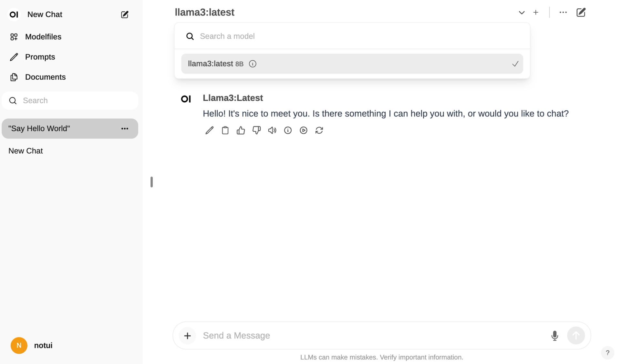Read the response aloud with speaker icon
The image size is (620, 364).
[x=272, y=130]
